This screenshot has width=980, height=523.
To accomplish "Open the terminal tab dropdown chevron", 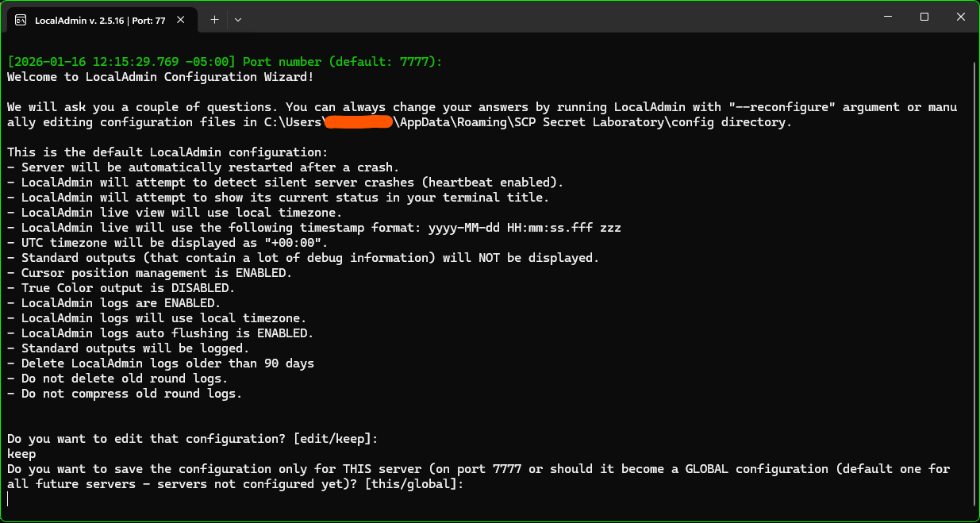I will (236, 19).
